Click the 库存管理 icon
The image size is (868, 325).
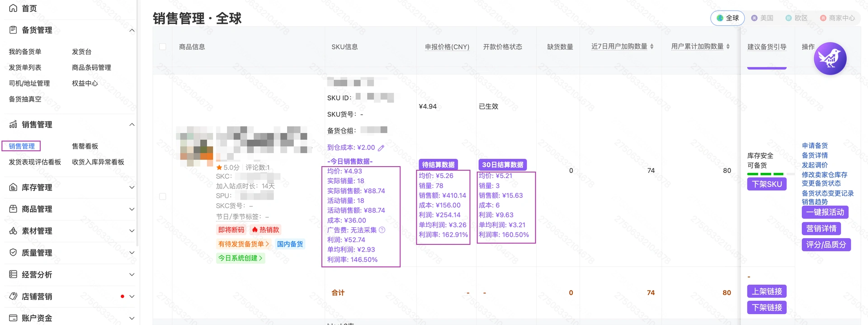coord(13,187)
